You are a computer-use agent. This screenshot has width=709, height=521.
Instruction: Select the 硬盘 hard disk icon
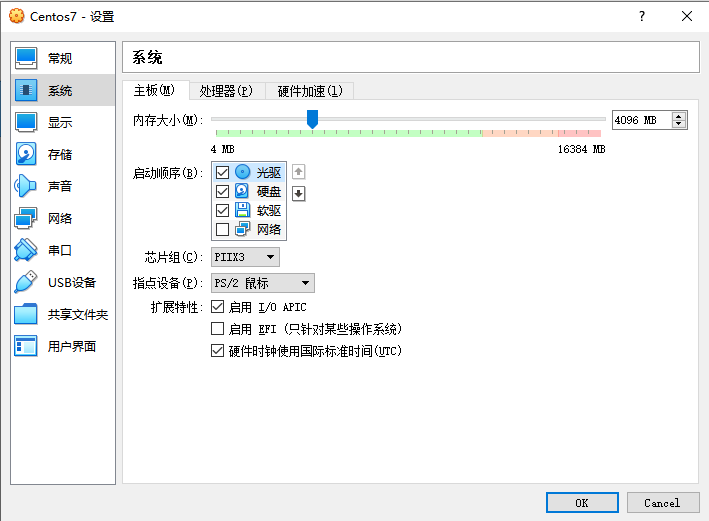pyautogui.click(x=242, y=191)
